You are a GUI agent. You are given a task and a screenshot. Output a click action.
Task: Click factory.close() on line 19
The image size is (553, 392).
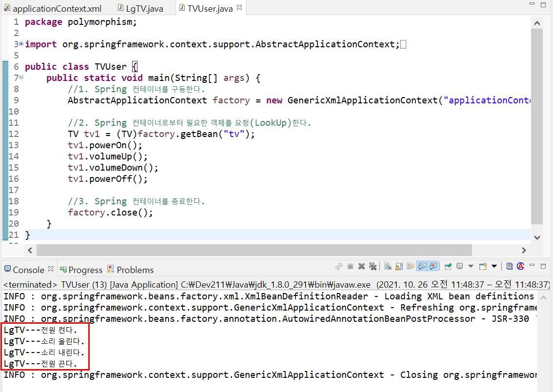(x=110, y=213)
